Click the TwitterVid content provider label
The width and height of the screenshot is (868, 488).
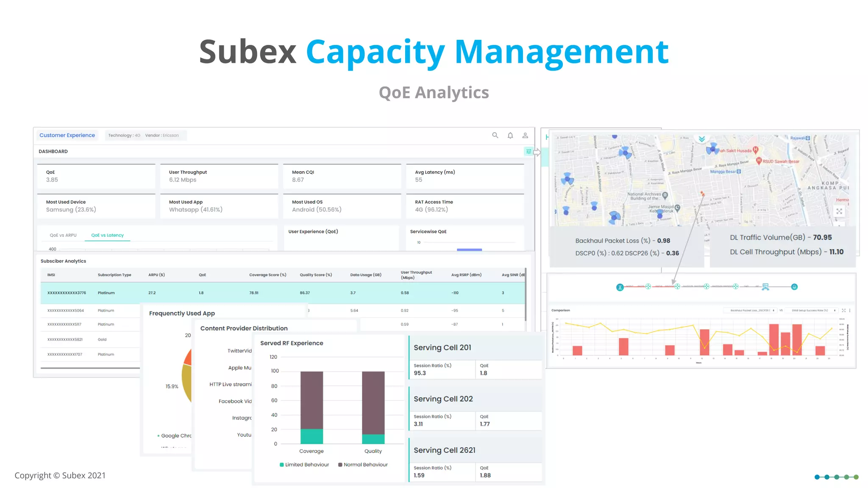pos(239,351)
